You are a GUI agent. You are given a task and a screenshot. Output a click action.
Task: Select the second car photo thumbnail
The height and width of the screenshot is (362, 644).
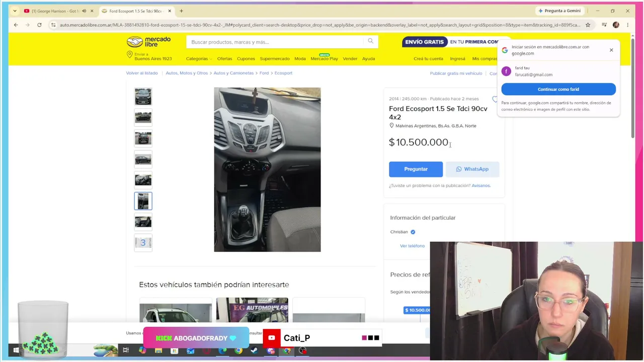143,117
